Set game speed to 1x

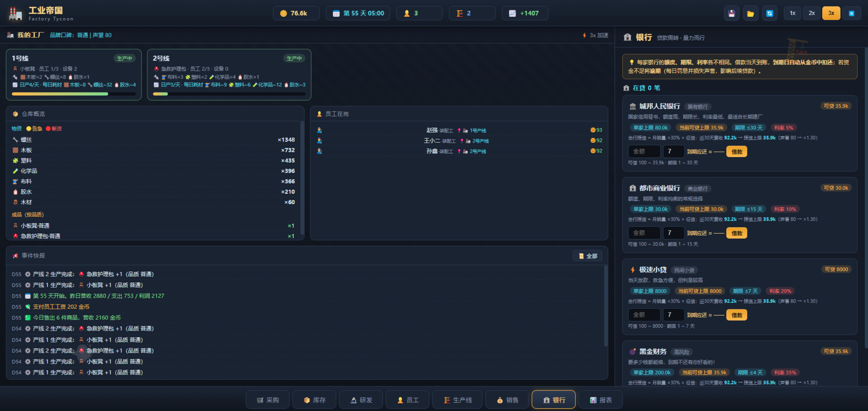click(x=792, y=13)
